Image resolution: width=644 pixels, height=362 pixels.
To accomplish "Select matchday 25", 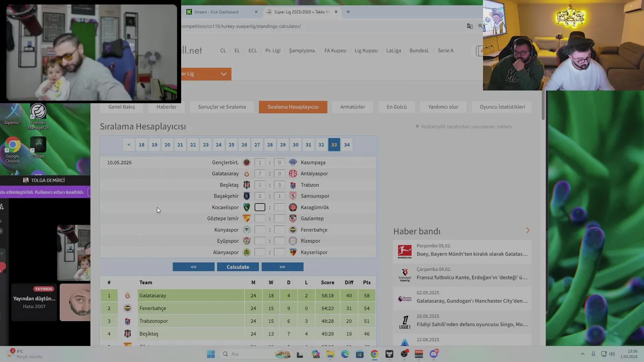I will coord(231,145).
